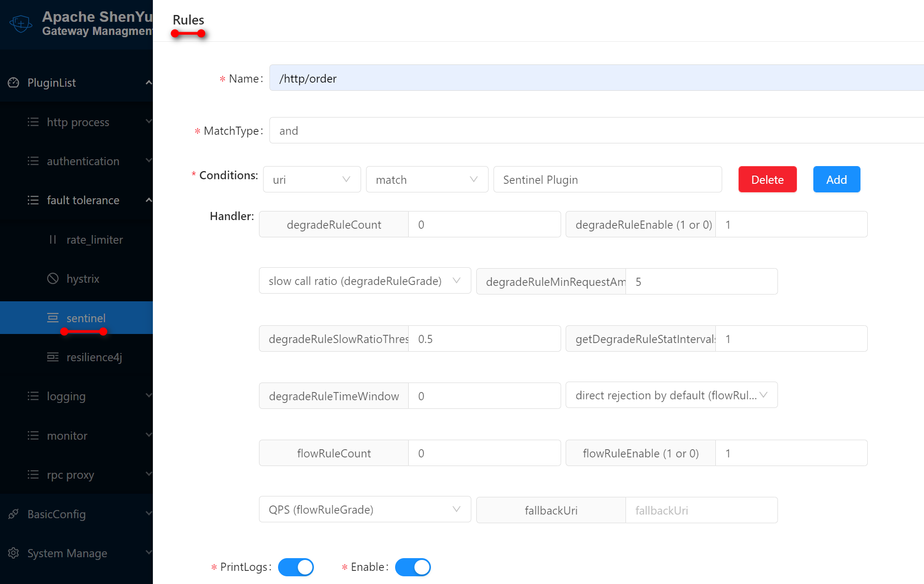Open the match operator dropdown
The width and height of the screenshot is (924, 584).
(426, 180)
